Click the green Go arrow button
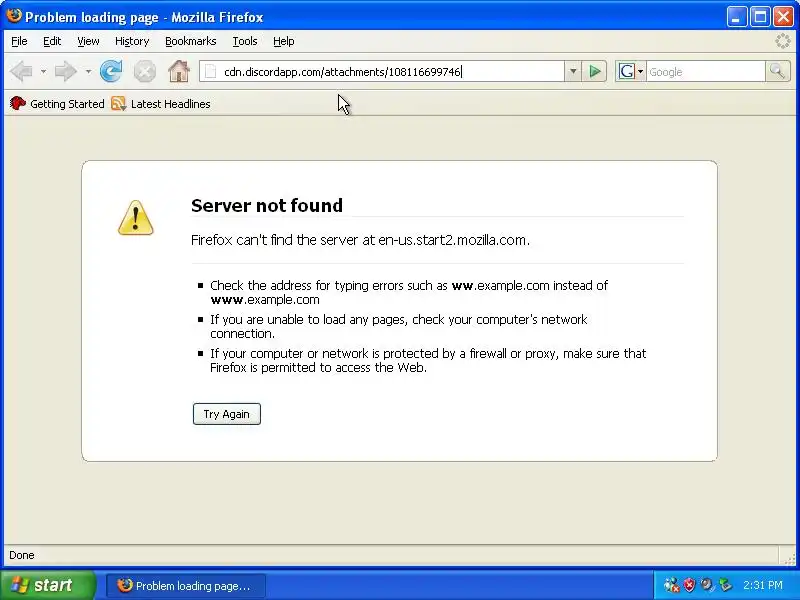Image resolution: width=800 pixels, height=600 pixels. tap(594, 71)
